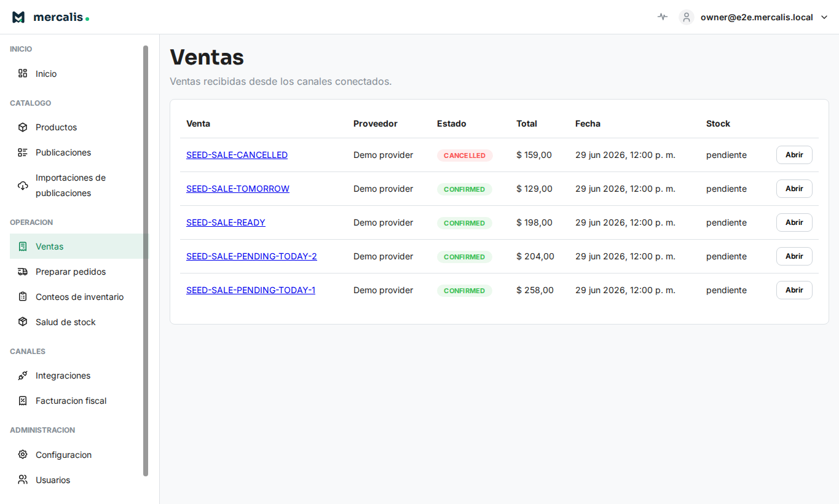Open Usuarios page
This screenshot has width=839, height=504.
(x=79, y=480)
